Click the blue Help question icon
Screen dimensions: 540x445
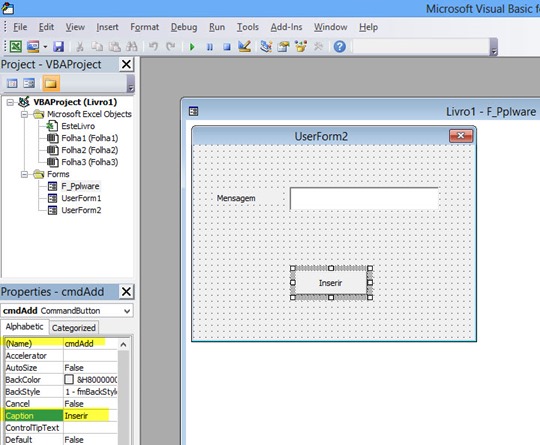(340, 46)
